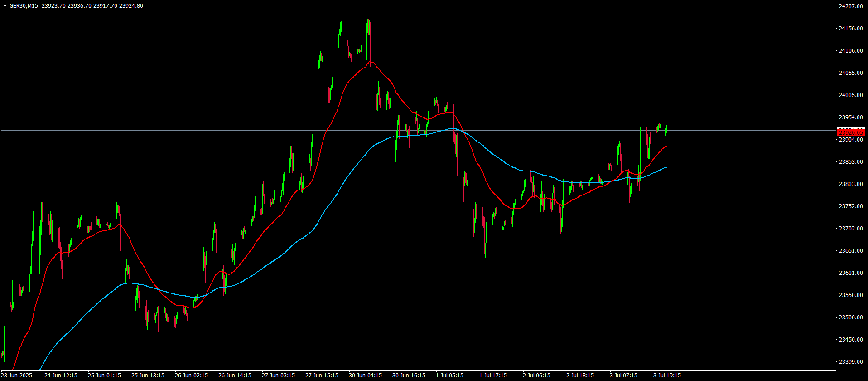
Task: Click the low value 23917.70
Action: point(105,6)
